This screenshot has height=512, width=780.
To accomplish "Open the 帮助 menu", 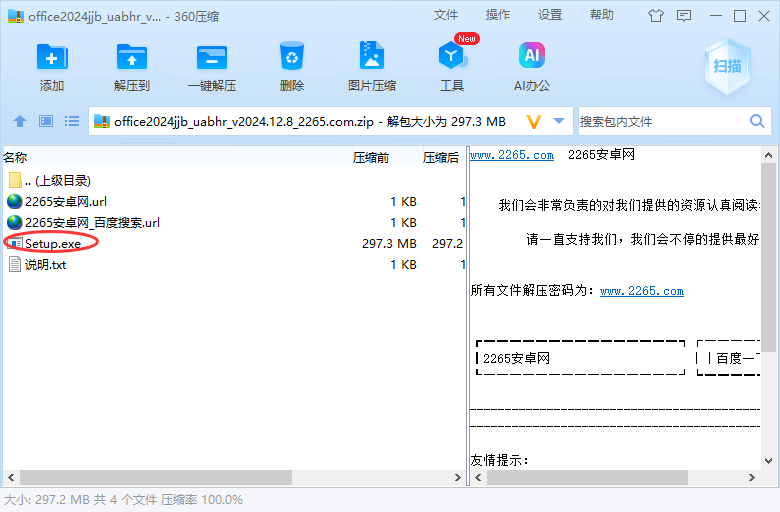I will [x=602, y=15].
